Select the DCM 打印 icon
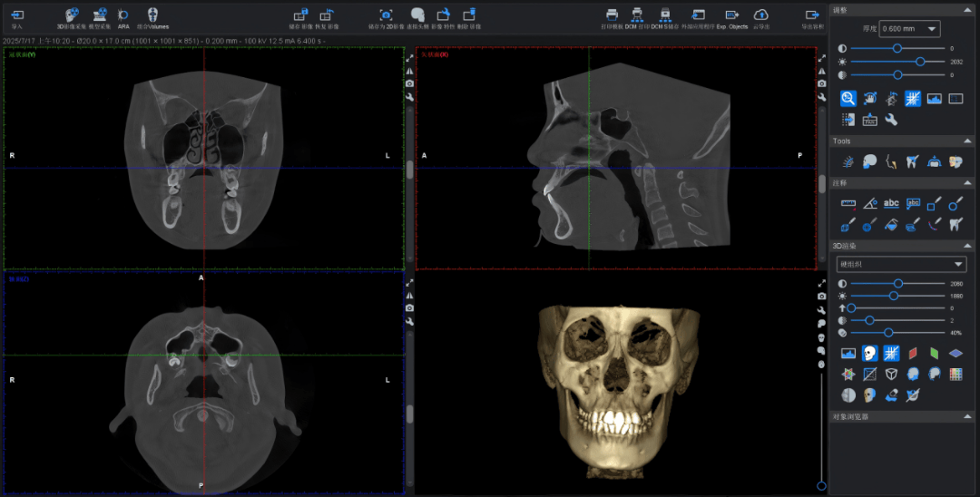Screen dimensions: 980x497 [x=637, y=15]
